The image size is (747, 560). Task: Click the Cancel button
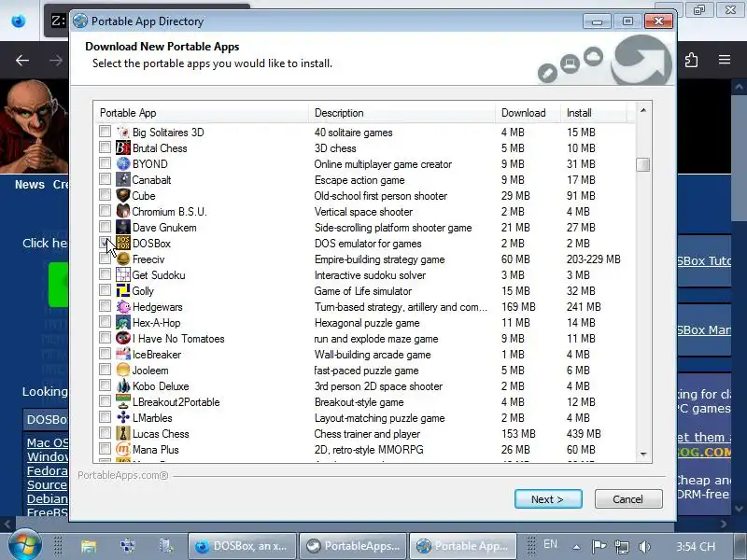(628, 499)
